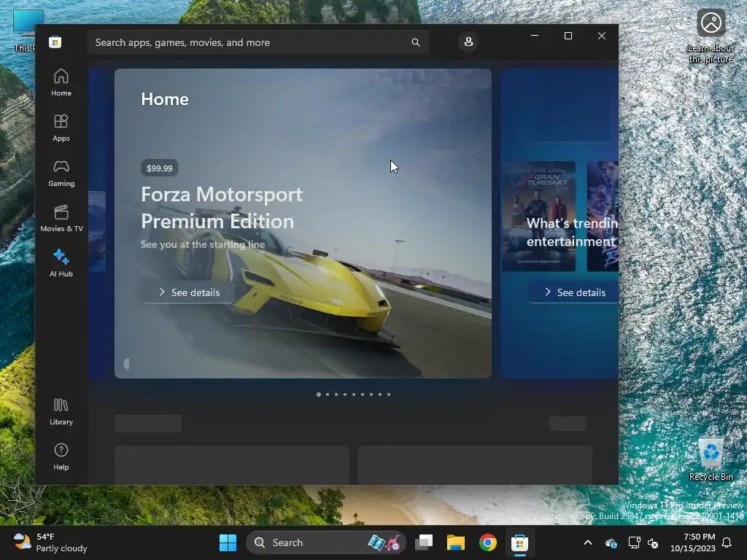
Task: Click Learn about this picture icon
Action: coord(711,36)
